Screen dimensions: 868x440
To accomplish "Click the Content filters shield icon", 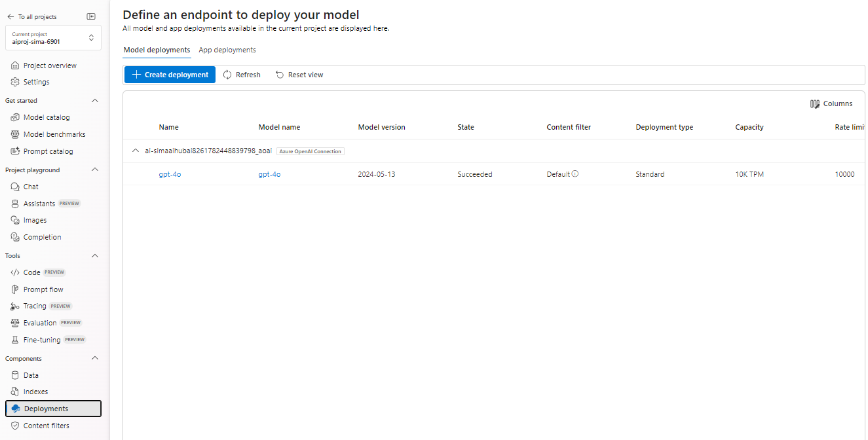I will click(x=15, y=426).
